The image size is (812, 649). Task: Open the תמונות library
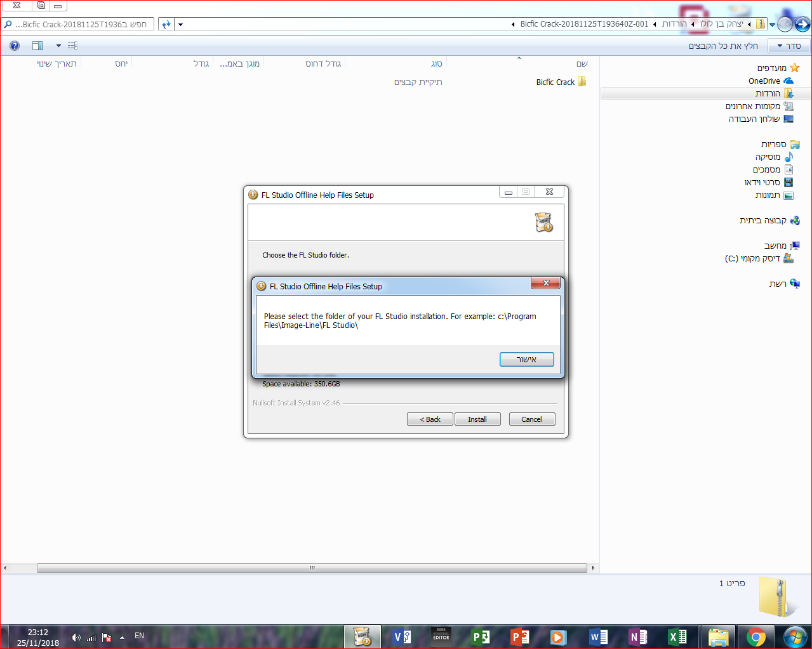pos(774,195)
